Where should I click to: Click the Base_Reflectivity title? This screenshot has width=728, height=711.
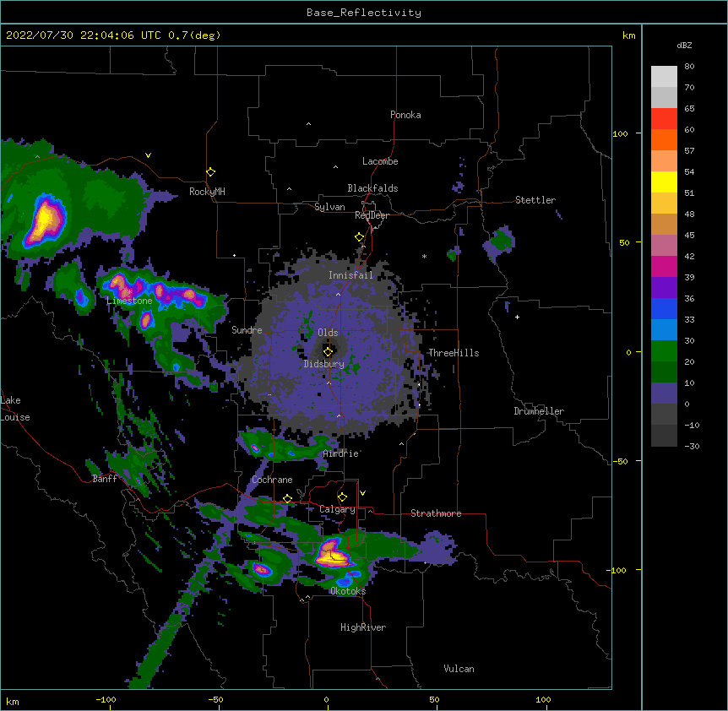click(364, 13)
